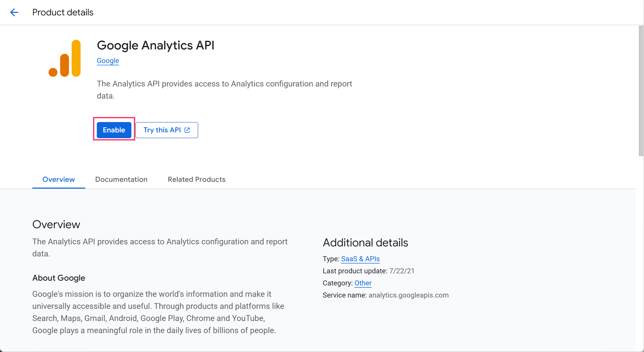Click the API description below the Google link
This screenshot has width=644, height=352.
tap(224, 90)
